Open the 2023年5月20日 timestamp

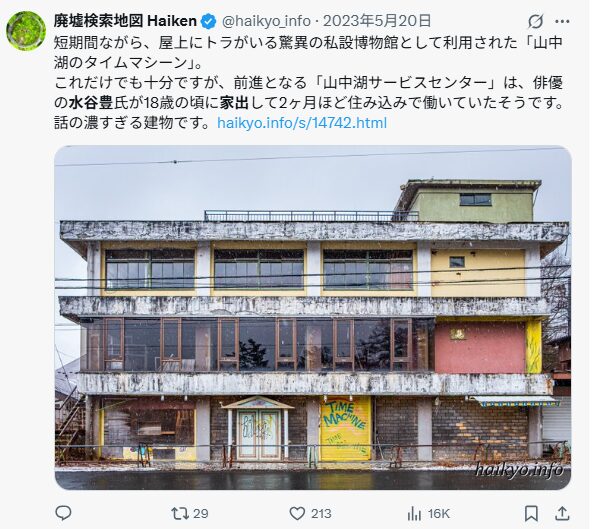pyautogui.click(x=377, y=21)
